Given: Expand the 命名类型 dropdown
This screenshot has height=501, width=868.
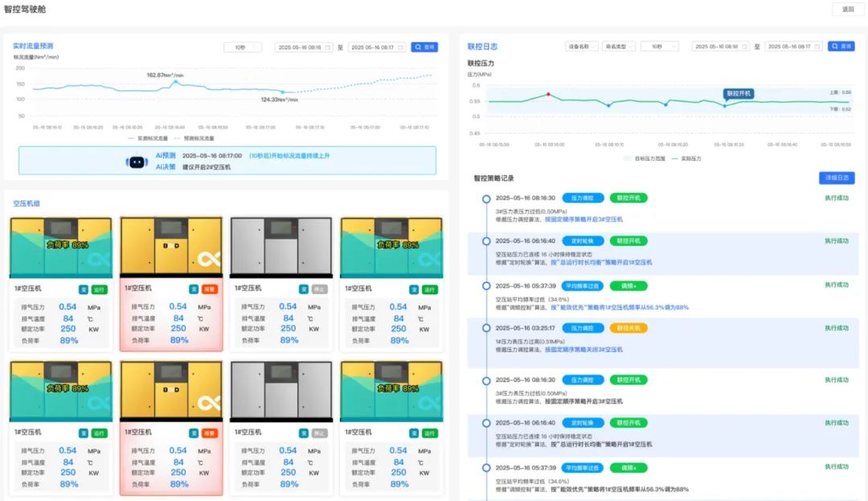Looking at the screenshot, I should point(619,47).
